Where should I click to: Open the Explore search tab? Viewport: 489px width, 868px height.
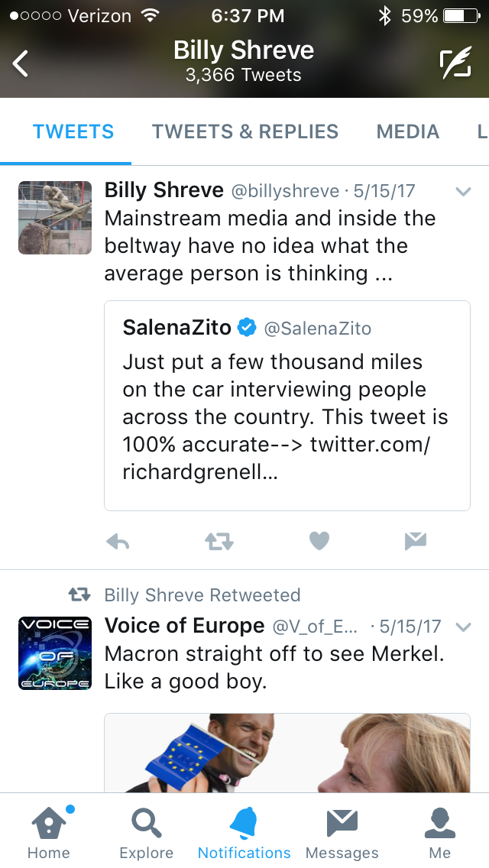pyautogui.click(x=146, y=831)
